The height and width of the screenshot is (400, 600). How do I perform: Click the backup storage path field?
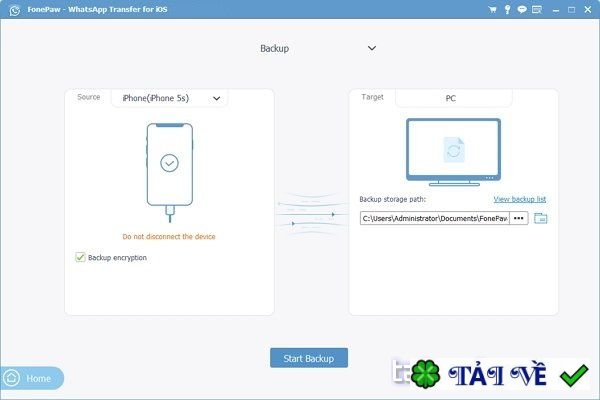[x=435, y=218]
